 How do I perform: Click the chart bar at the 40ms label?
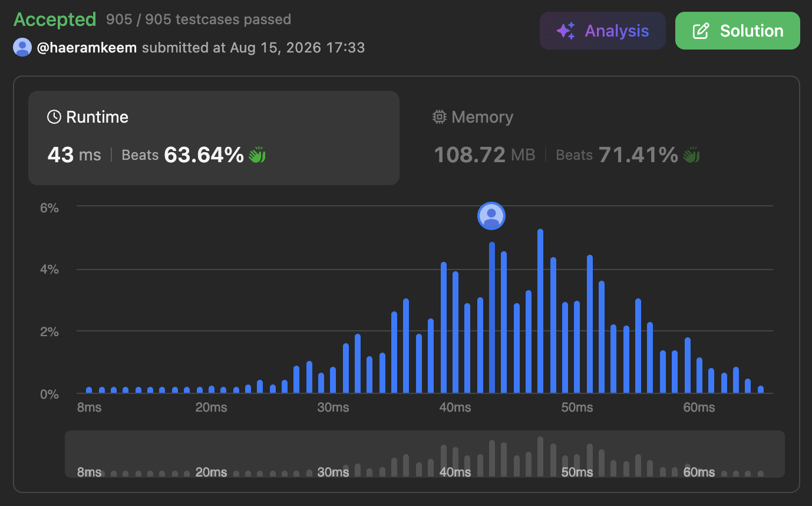click(455, 333)
